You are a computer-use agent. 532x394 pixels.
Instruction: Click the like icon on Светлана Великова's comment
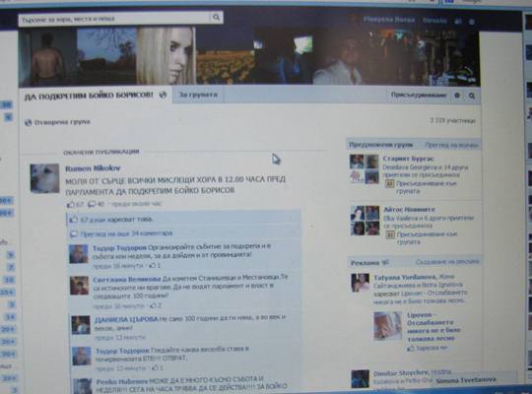pyautogui.click(x=153, y=305)
